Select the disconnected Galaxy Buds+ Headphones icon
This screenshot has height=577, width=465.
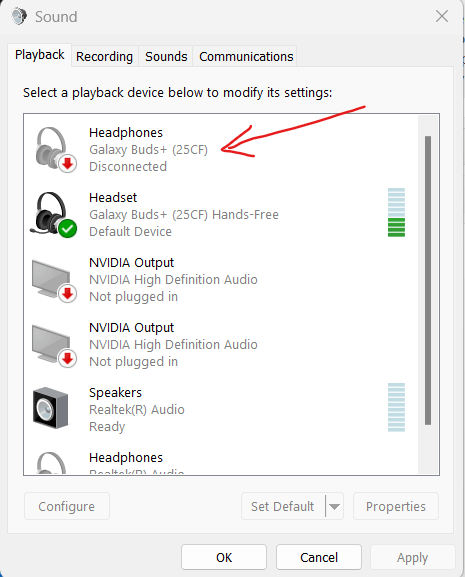(56, 149)
